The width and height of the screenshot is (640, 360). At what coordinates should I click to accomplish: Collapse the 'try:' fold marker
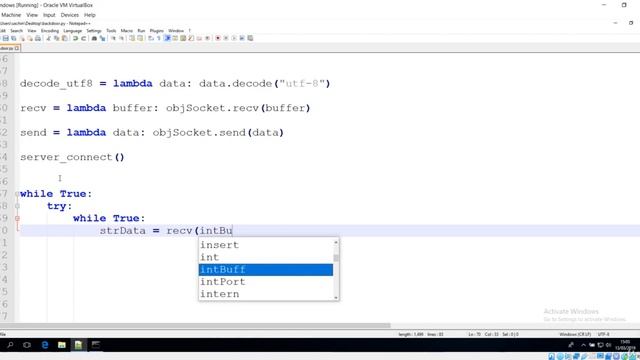point(17,206)
